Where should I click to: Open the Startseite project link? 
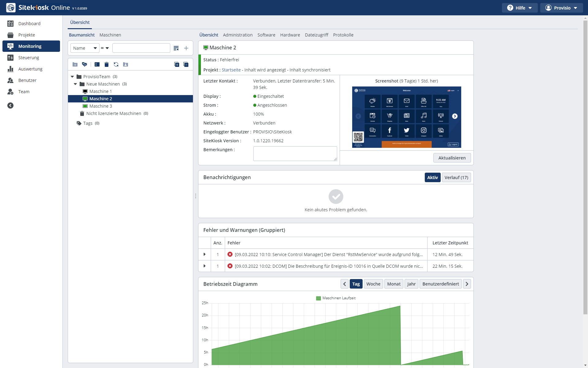pos(231,70)
